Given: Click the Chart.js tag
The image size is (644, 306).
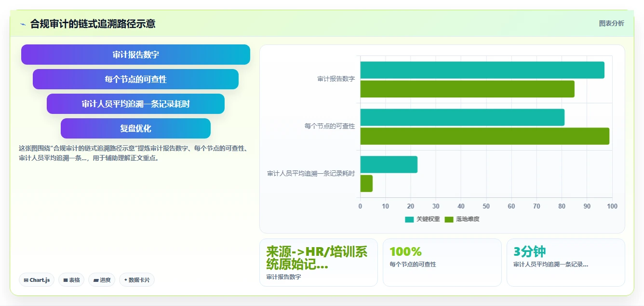Looking at the screenshot, I should [37, 280].
